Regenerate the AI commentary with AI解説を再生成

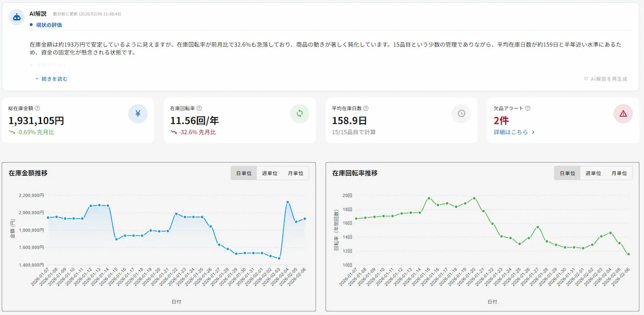click(606, 79)
